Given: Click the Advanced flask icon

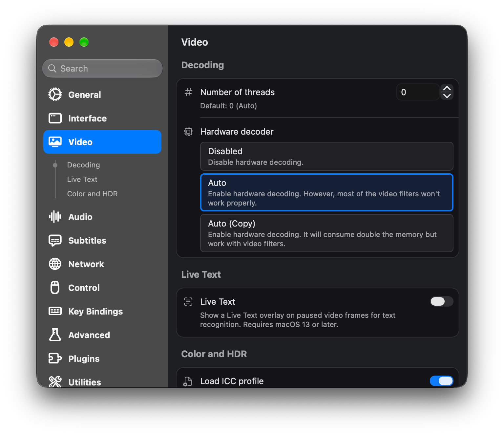Looking at the screenshot, I should click(55, 335).
